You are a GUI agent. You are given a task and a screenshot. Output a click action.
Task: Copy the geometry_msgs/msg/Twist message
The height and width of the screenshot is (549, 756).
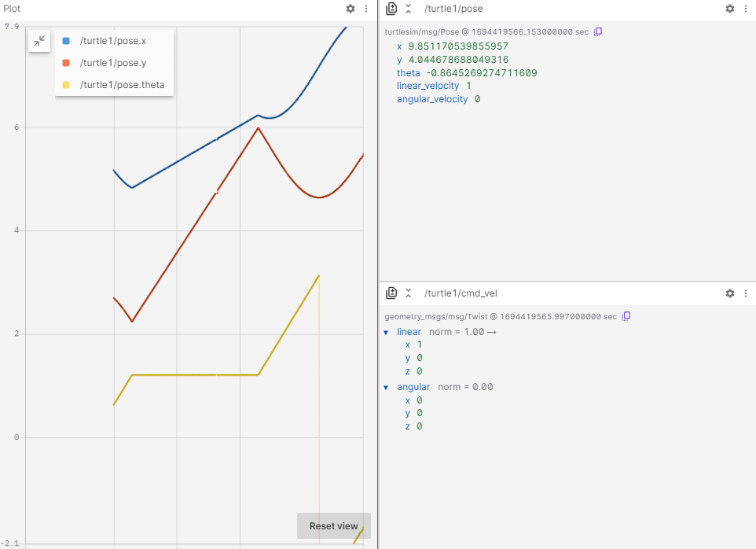click(626, 316)
